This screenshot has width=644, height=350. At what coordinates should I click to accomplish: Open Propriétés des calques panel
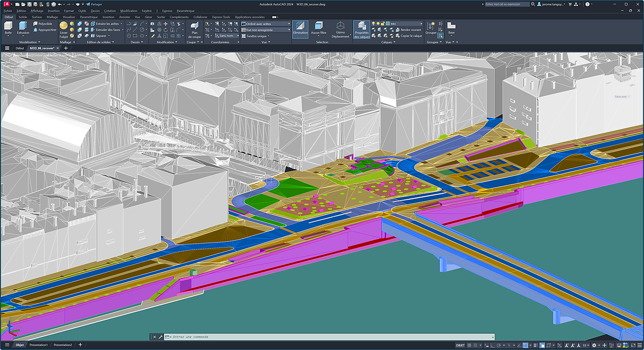[362, 27]
